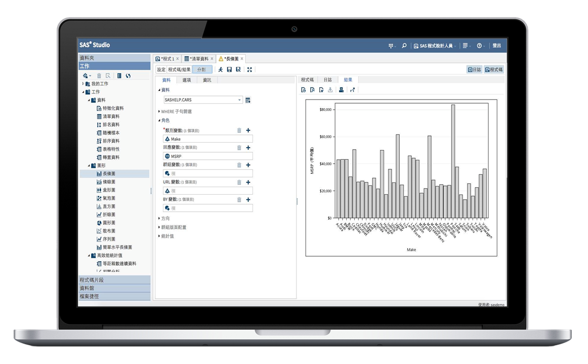Viewport: 588px width, 364px height.
Task: Open table picker icon beside SASHELP.CARS
Action: pyautogui.click(x=248, y=100)
